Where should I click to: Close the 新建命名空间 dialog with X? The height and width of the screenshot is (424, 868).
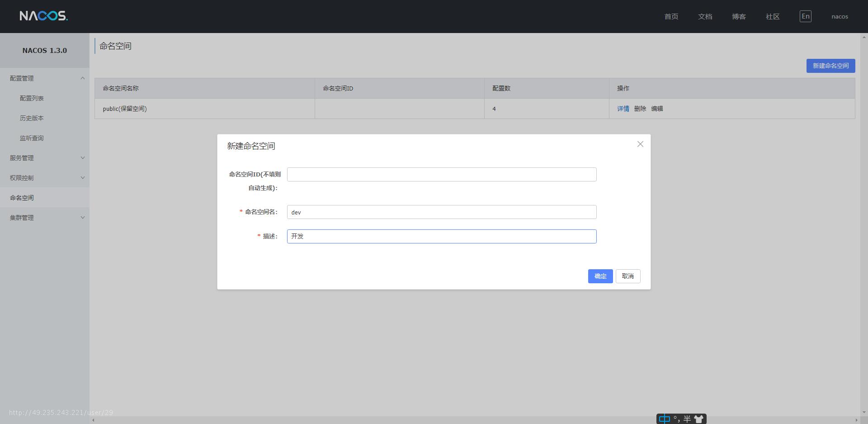pos(640,144)
